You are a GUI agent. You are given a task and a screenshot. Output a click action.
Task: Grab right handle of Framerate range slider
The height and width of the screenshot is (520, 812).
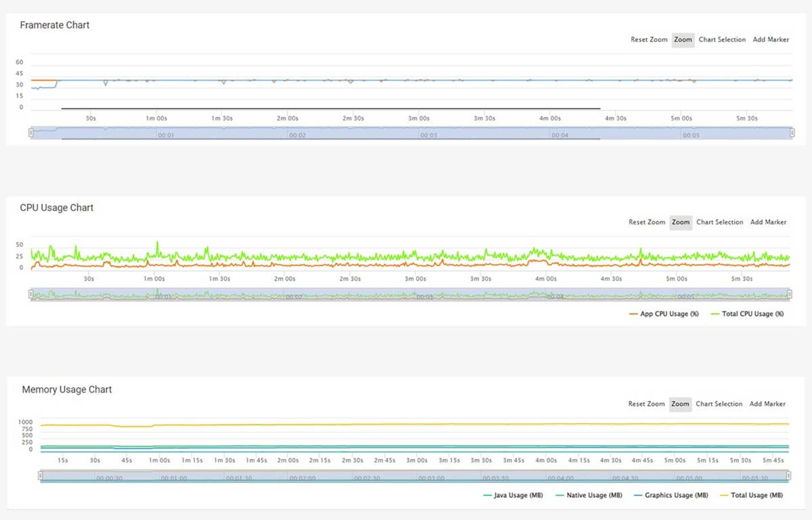(792, 133)
